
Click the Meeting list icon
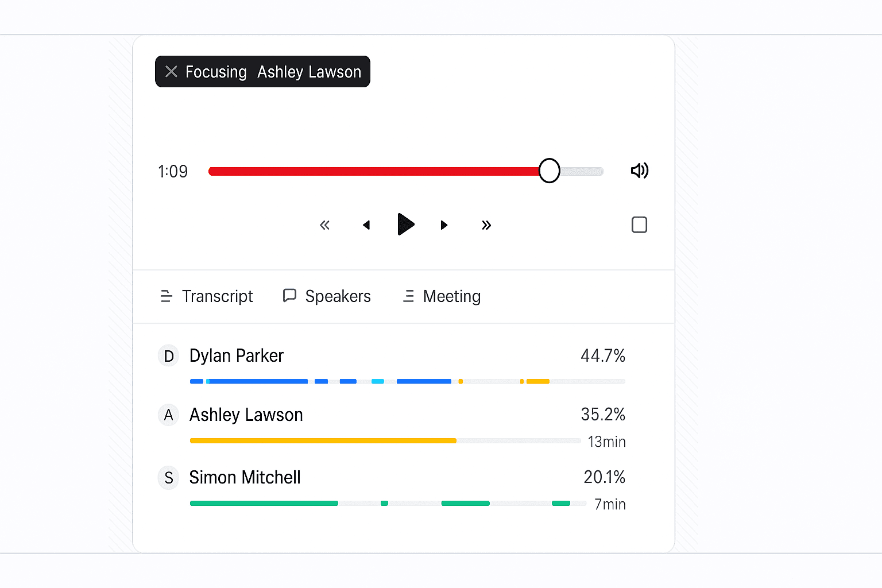[x=409, y=296]
